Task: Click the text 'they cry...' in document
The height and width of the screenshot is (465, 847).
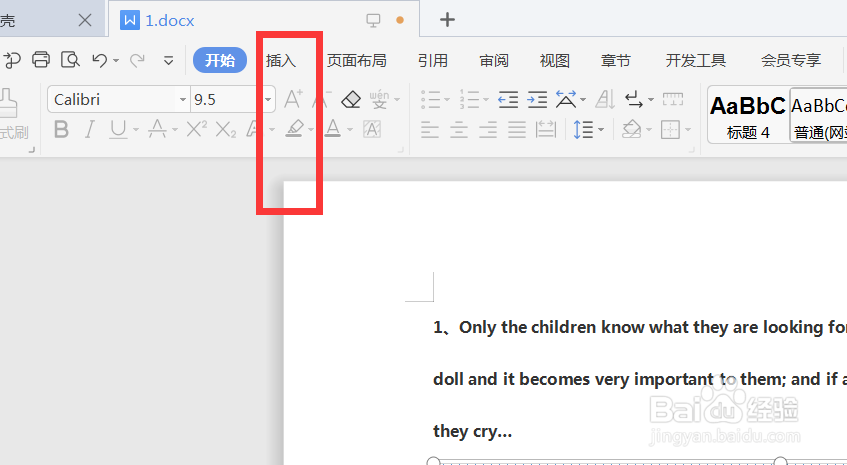Action: pyautogui.click(x=473, y=431)
